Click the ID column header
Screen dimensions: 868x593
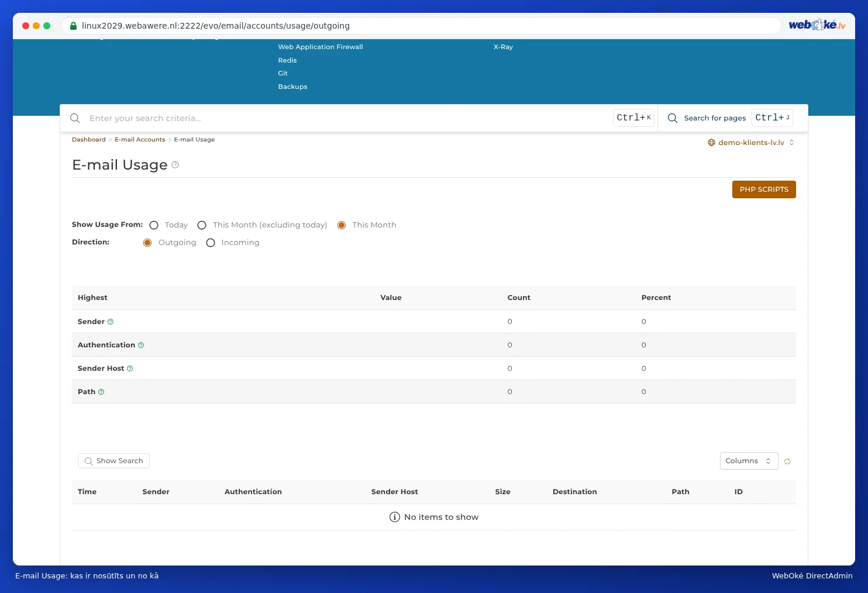point(738,492)
